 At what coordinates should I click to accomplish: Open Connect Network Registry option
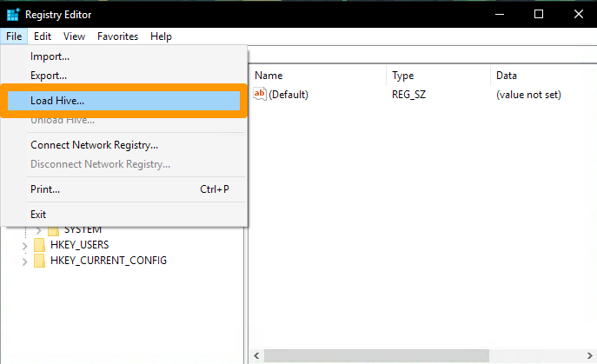[x=94, y=145]
